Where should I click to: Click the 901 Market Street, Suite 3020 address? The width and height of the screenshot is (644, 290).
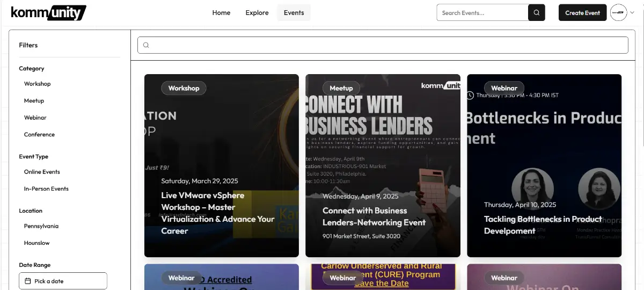coord(362,236)
